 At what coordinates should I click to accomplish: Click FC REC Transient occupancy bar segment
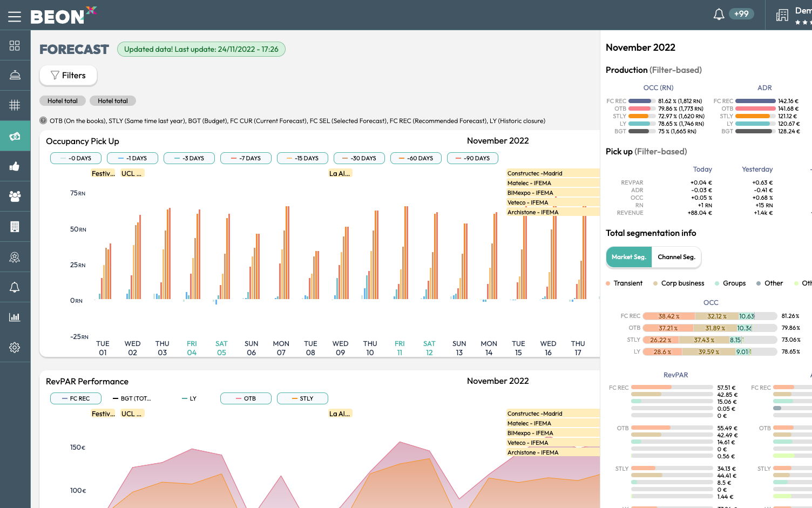coord(668,316)
